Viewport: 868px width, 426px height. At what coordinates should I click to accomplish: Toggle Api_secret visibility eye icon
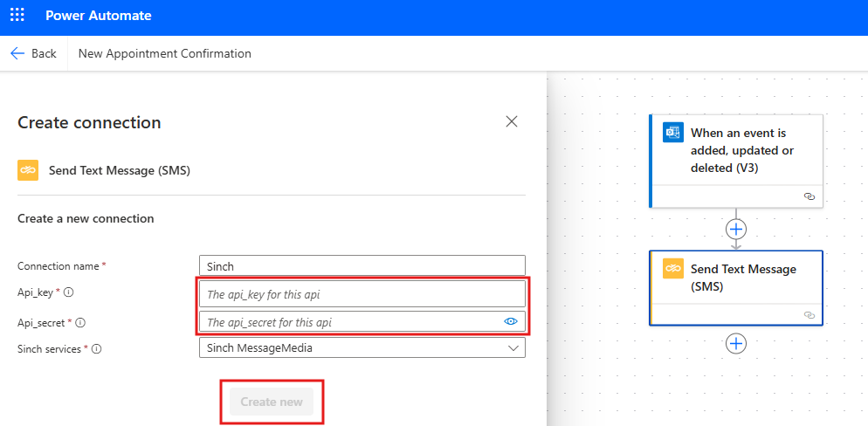tap(510, 321)
